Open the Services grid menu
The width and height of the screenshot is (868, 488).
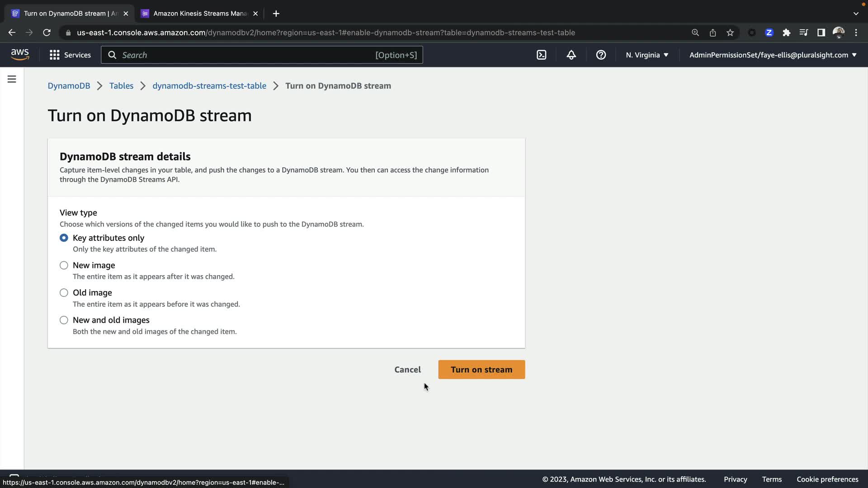(x=70, y=55)
